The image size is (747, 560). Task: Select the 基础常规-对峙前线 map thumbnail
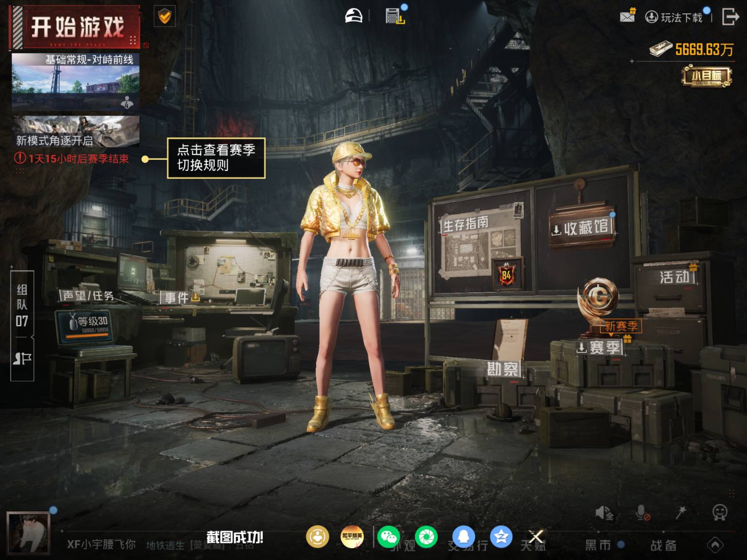pyautogui.click(x=76, y=82)
